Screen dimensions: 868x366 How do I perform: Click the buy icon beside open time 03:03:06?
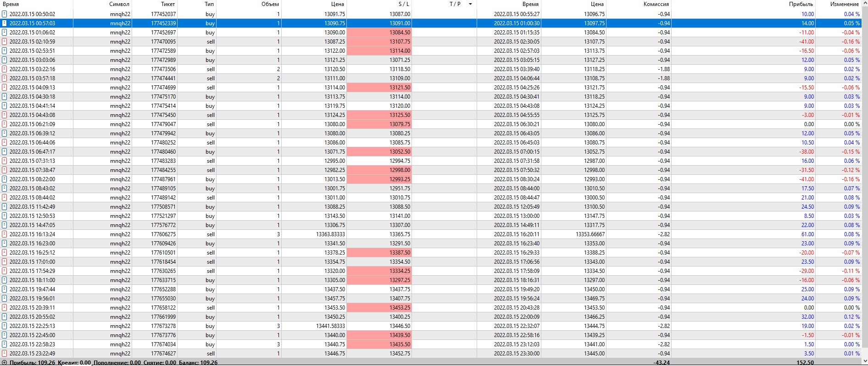point(5,60)
